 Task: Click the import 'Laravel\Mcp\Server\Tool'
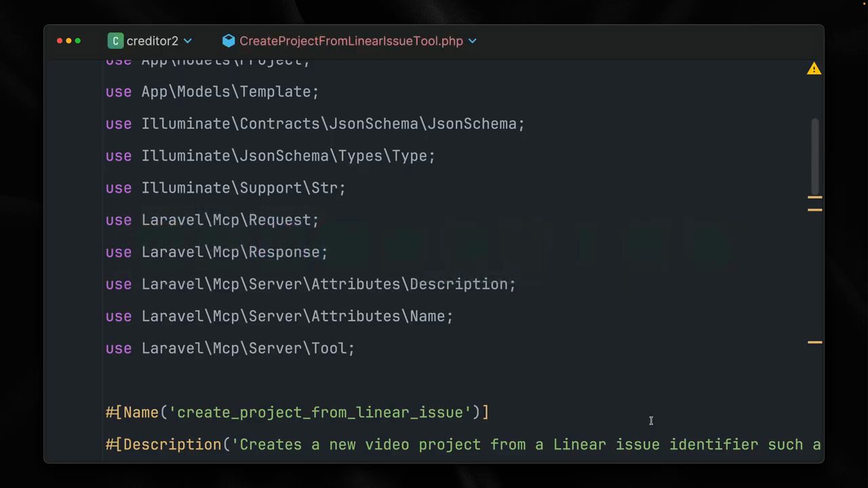(244, 348)
